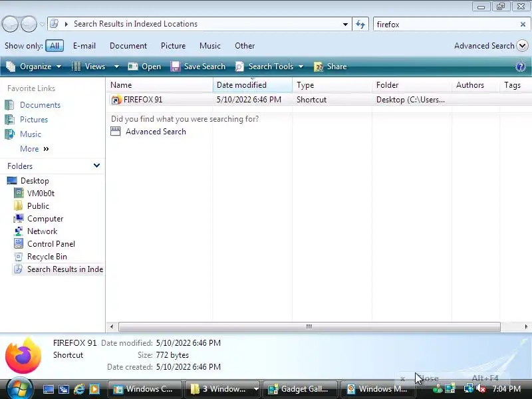Select the Public folder
Screen dimensions: 532x399
click(x=38, y=206)
